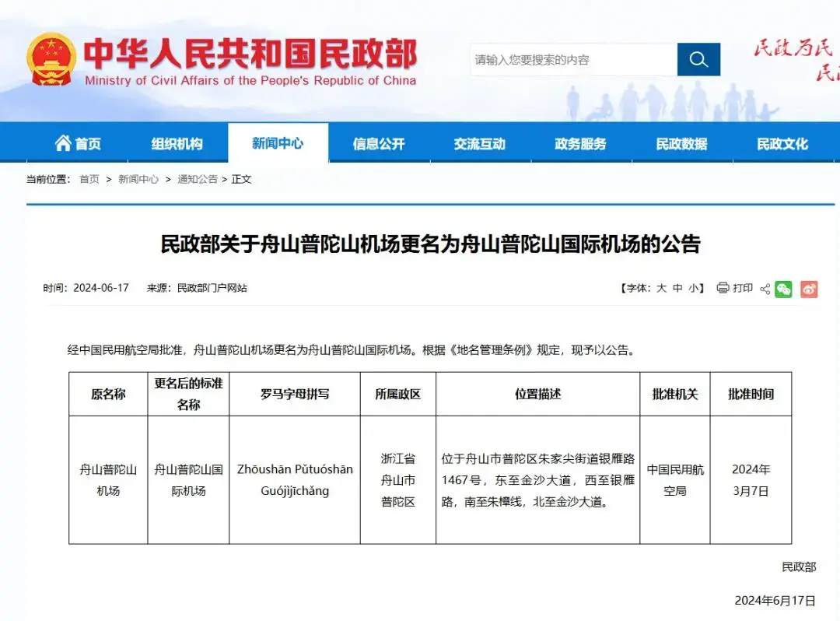Open the 民政文化 menu
The height and width of the screenshot is (621, 840).
coord(782,142)
